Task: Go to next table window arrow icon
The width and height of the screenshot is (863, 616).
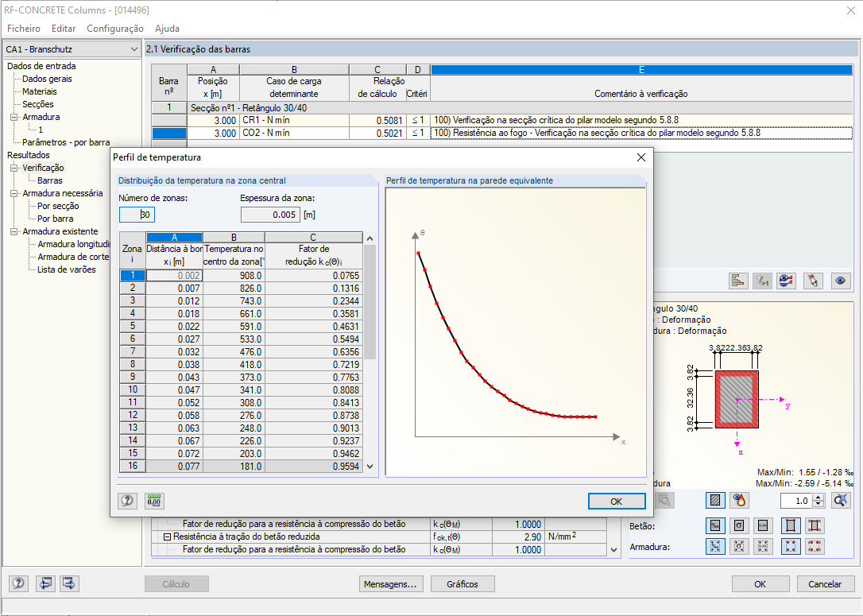Action: (x=69, y=583)
